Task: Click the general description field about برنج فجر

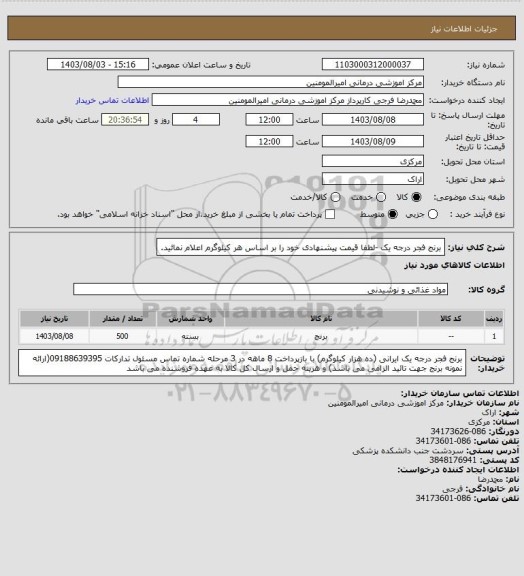Action: tap(300, 247)
